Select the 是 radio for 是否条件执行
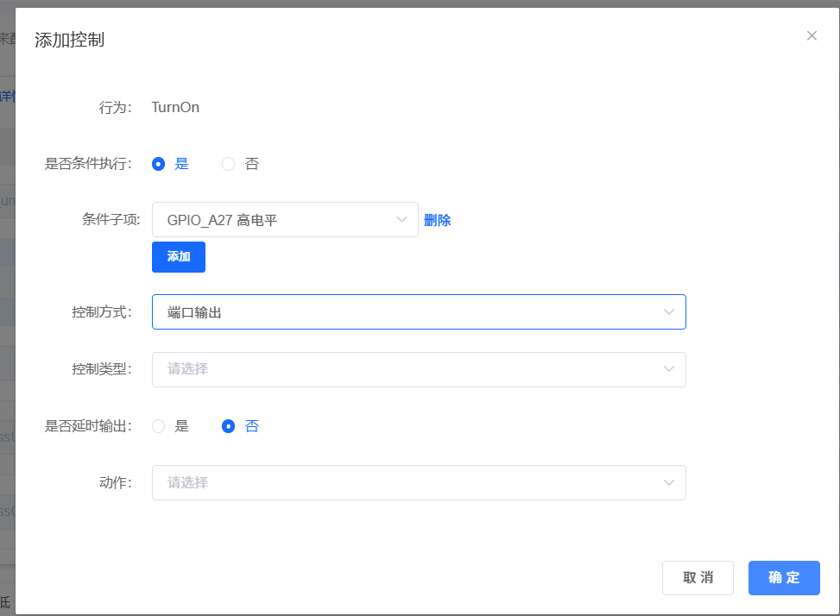Screen dimensions: 840x616 [157, 163]
